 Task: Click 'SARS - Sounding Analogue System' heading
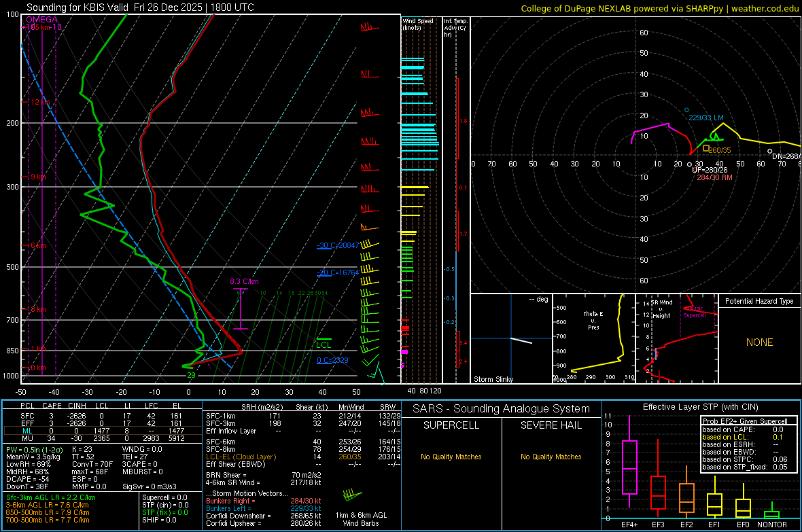point(501,409)
